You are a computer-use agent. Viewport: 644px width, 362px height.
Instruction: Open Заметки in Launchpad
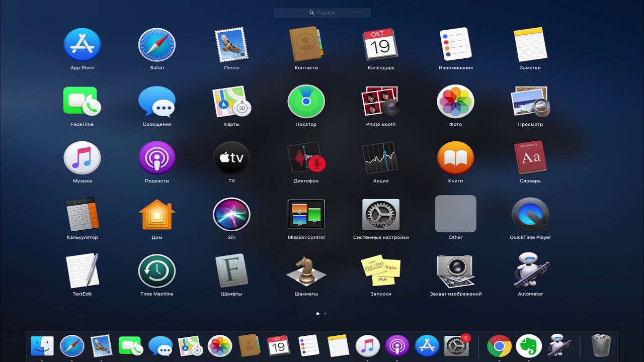[x=530, y=45]
